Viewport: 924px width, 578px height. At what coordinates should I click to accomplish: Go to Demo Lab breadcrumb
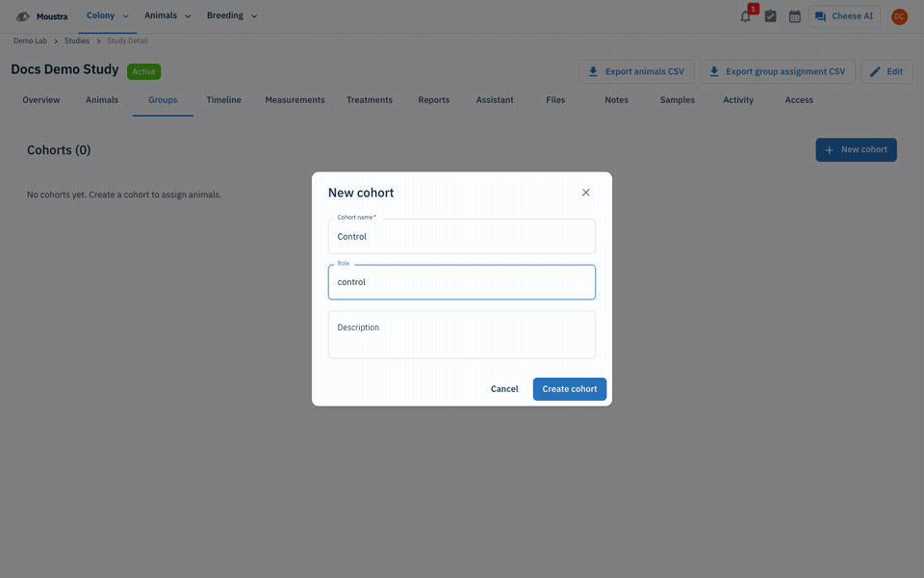[x=30, y=40]
